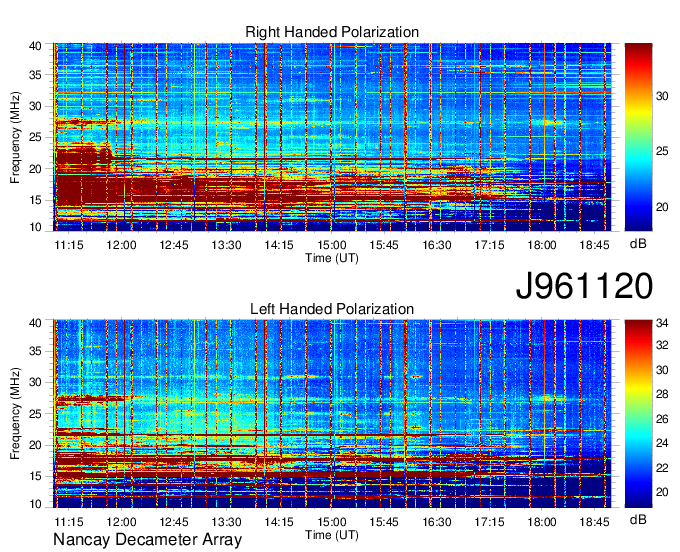Click the 40 MHz tick of the Left Handed plot

click(36, 323)
